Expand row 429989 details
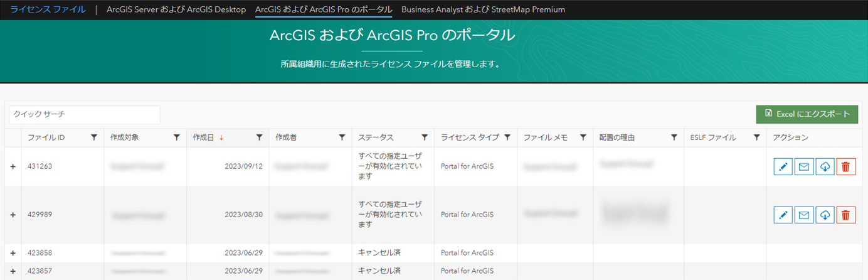Image resolution: width=868 pixels, height=280 pixels. pos(13,215)
